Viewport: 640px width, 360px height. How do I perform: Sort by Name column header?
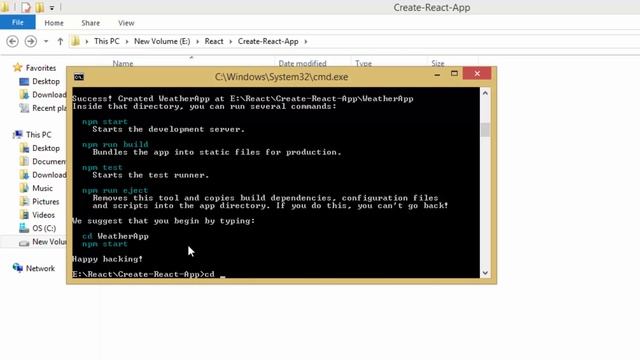pyautogui.click(x=123, y=63)
